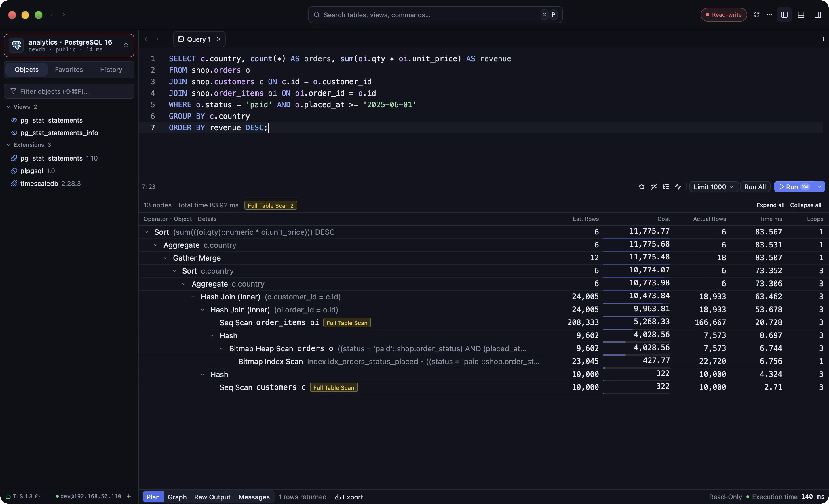Open the pg_stat_statements_info view
This screenshot has height=504, width=829.
[59, 133]
